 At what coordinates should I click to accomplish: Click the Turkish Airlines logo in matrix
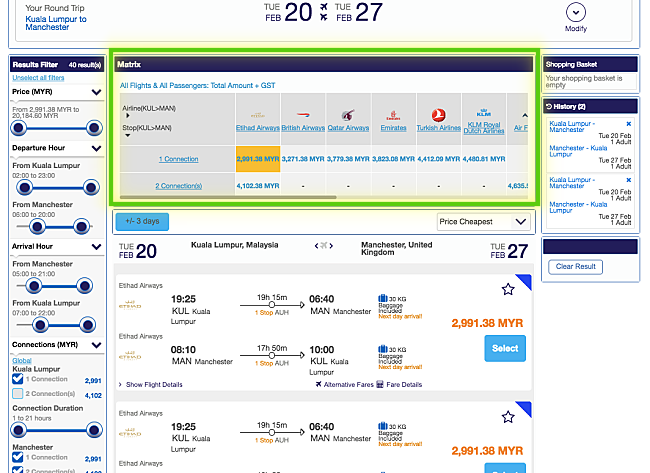[x=439, y=115]
